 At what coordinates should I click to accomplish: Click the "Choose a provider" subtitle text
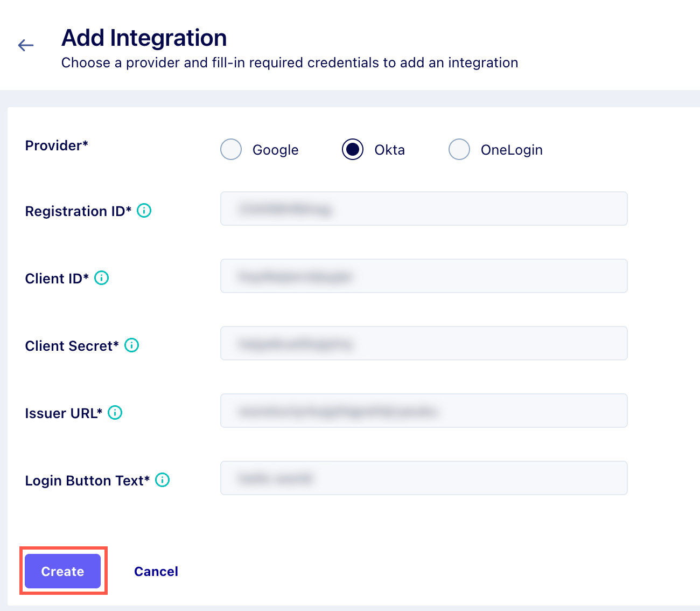(290, 63)
